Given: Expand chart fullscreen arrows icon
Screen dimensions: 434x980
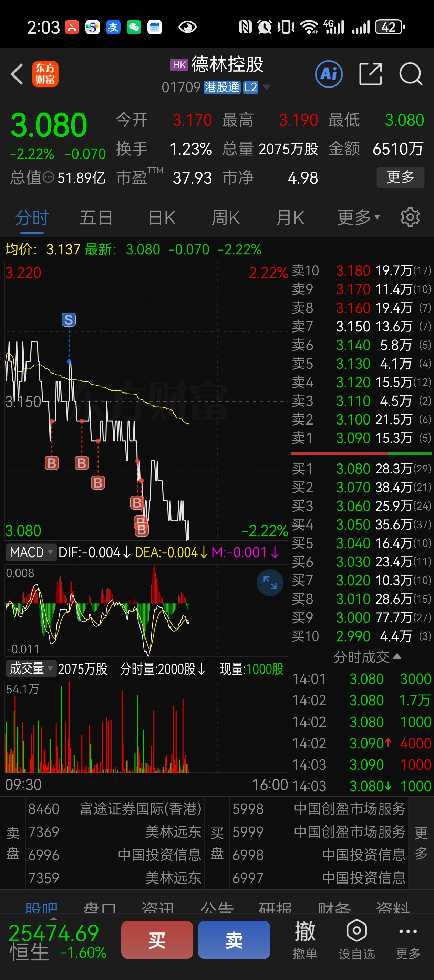Looking at the screenshot, I should click(270, 582).
